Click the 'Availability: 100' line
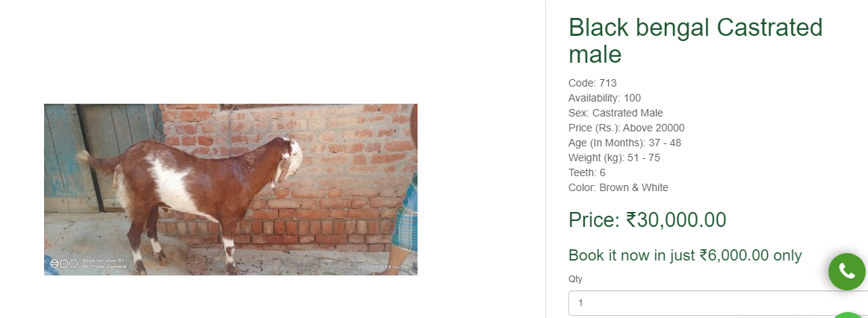 [x=604, y=99]
